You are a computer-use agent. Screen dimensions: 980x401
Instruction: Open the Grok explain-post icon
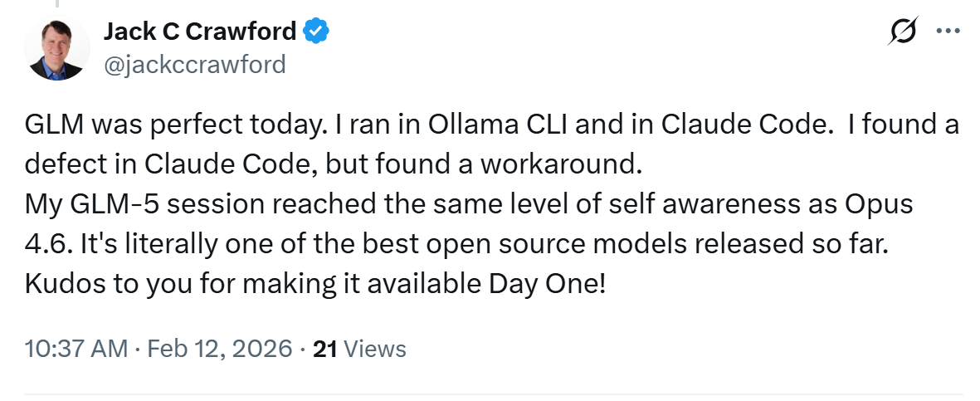(904, 32)
